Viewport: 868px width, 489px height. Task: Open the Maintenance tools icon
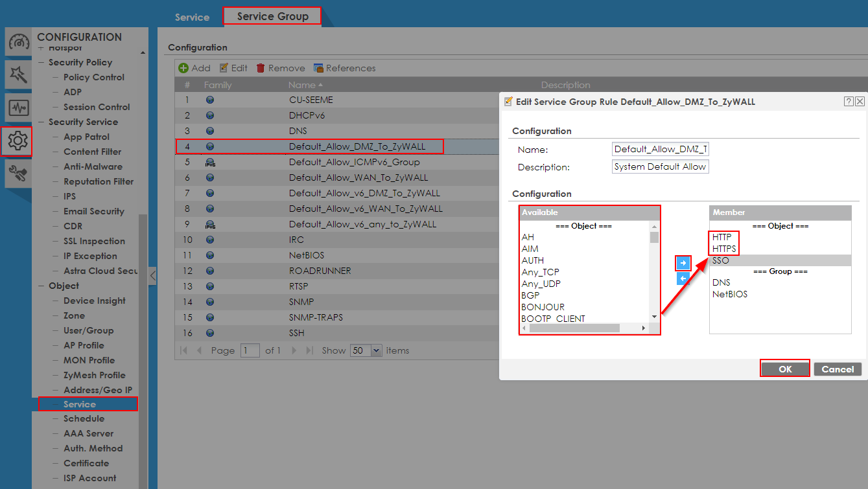coord(18,173)
